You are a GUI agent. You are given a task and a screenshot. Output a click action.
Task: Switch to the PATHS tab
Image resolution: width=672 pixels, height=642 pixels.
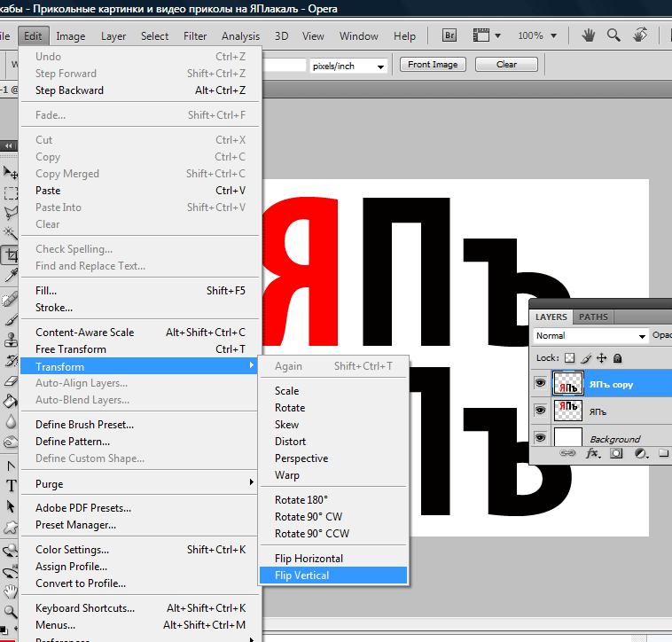[x=593, y=317]
